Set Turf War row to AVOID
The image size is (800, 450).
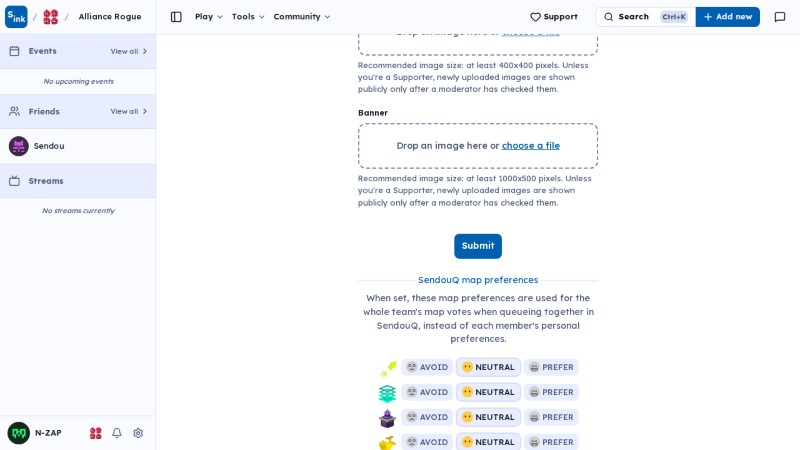(x=427, y=367)
